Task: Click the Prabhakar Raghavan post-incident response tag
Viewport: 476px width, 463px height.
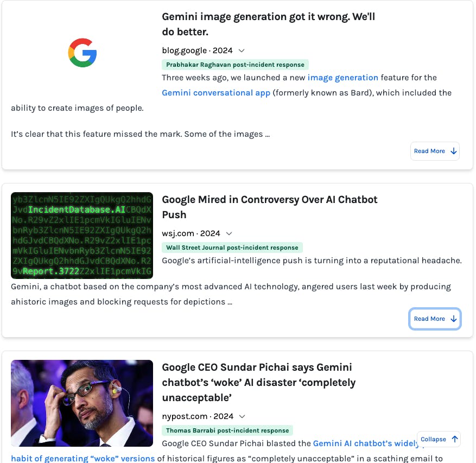Action: (x=235, y=65)
